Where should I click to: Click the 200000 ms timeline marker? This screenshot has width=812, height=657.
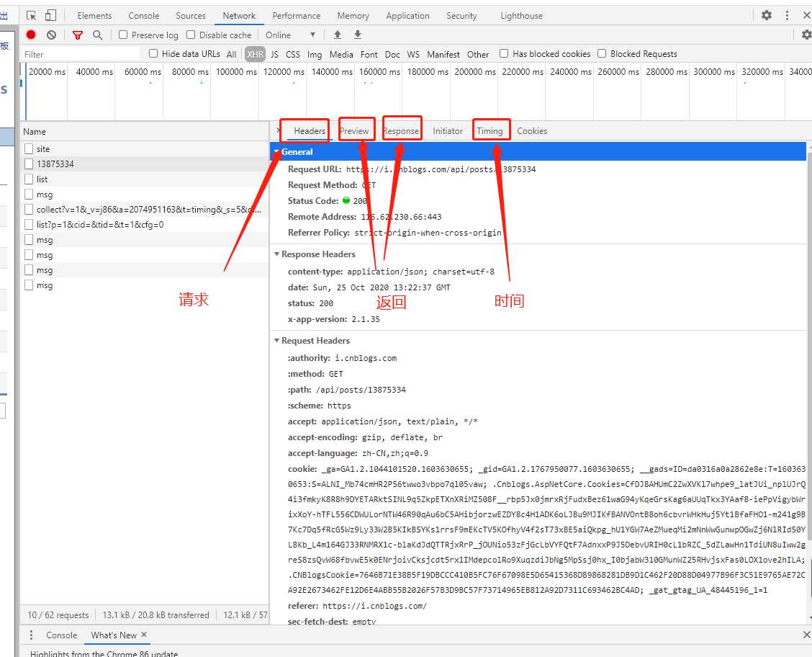(x=475, y=71)
